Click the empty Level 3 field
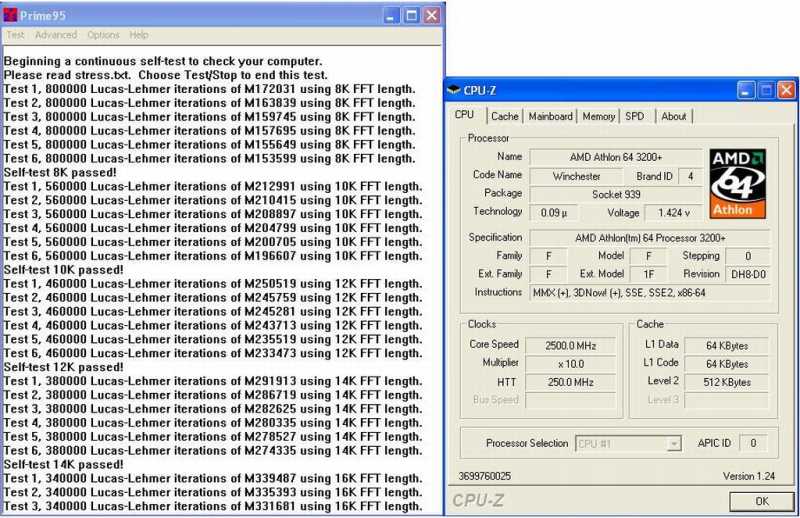 [x=727, y=401]
